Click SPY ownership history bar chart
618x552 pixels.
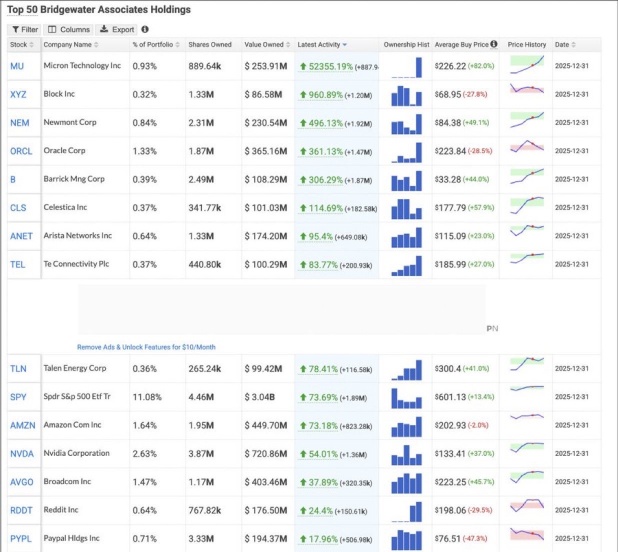406,398
